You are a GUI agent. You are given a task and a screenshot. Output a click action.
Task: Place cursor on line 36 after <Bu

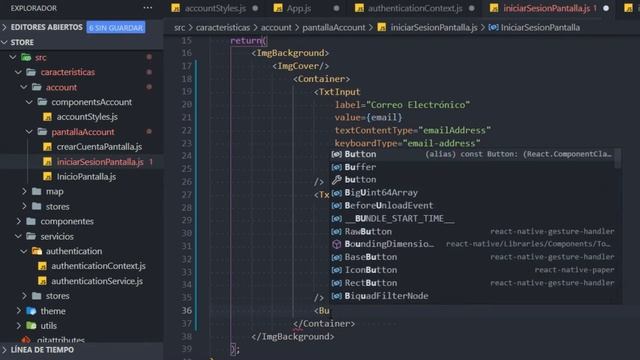coord(330,311)
